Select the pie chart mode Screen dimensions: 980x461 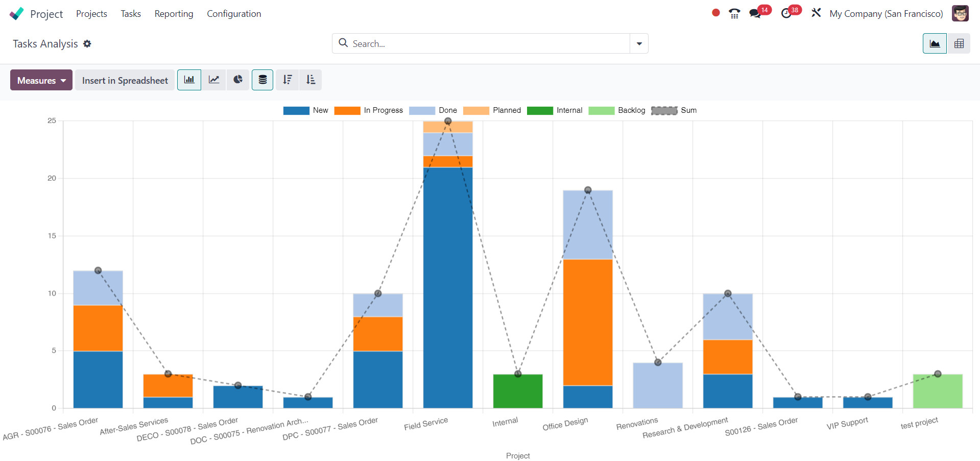point(237,80)
